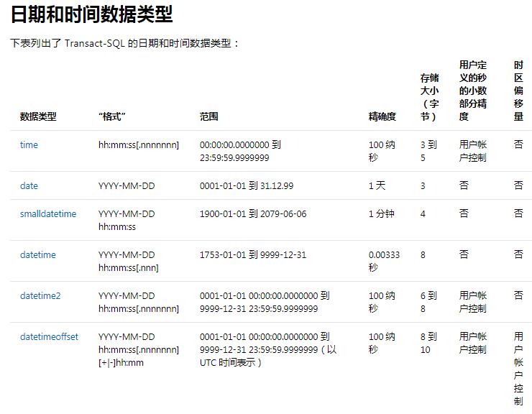Click vertical 用户帐户控制 in datetimeoffset row
This screenshot has height=414, width=532.
pyautogui.click(x=518, y=369)
